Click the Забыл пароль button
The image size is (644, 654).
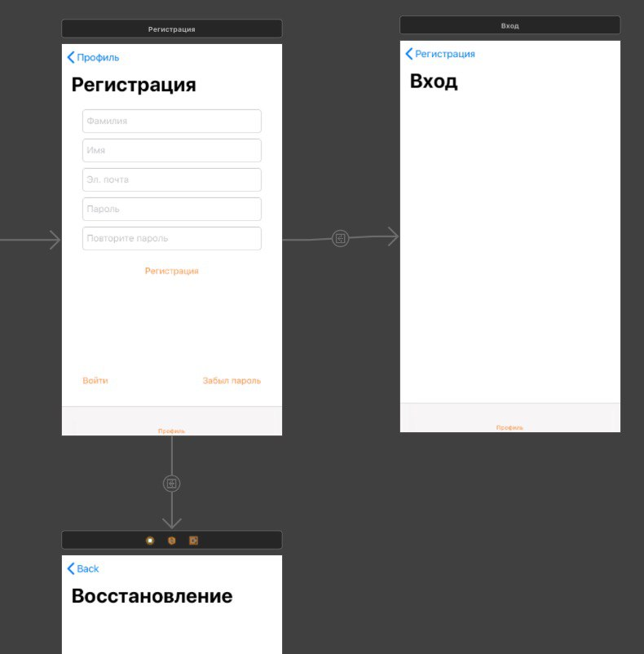point(232,380)
